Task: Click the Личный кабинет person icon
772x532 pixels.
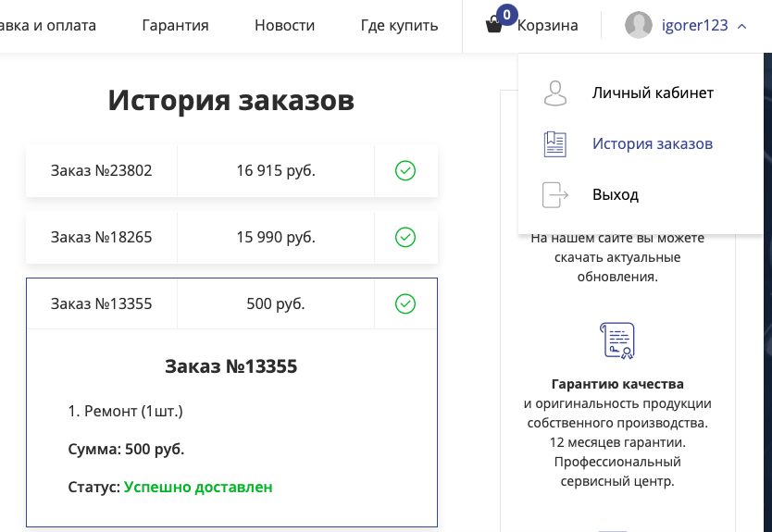Action: click(554, 93)
